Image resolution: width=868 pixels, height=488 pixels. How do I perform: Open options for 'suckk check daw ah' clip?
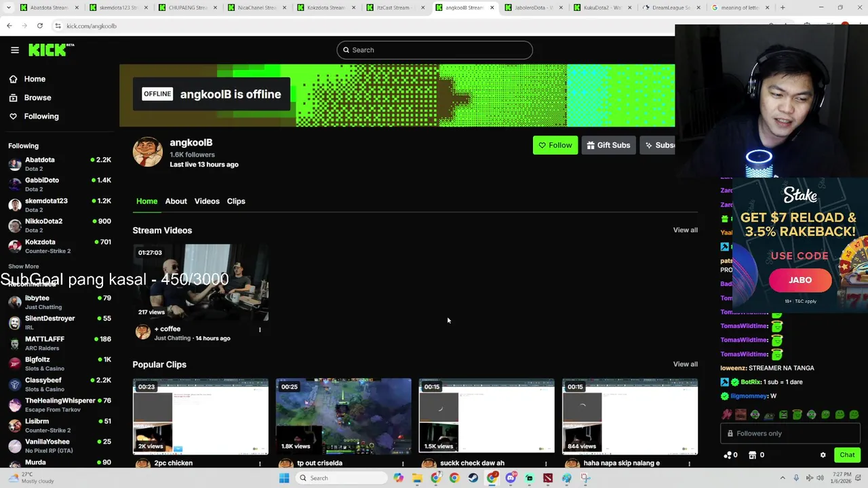pyautogui.click(x=546, y=464)
